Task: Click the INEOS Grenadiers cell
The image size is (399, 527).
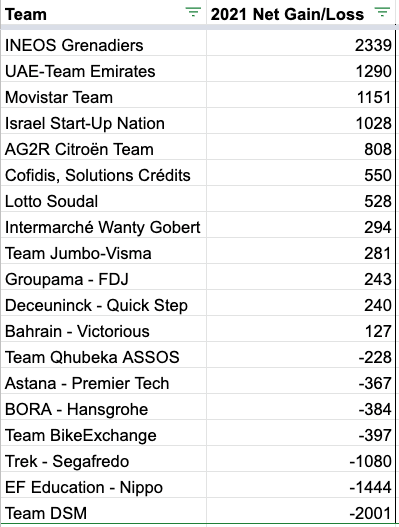Action: (x=104, y=45)
